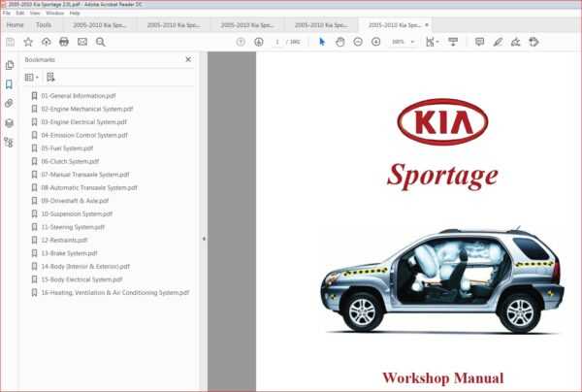Add a comment with note icon
Image resolution: width=582 pixels, height=392 pixels.
click(x=479, y=42)
